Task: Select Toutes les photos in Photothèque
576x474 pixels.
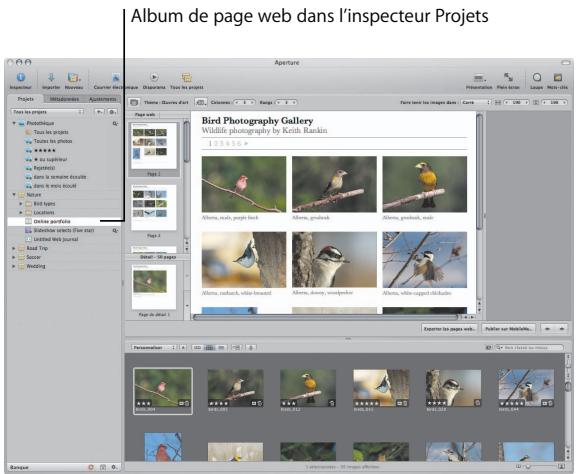Action: click(53, 141)
